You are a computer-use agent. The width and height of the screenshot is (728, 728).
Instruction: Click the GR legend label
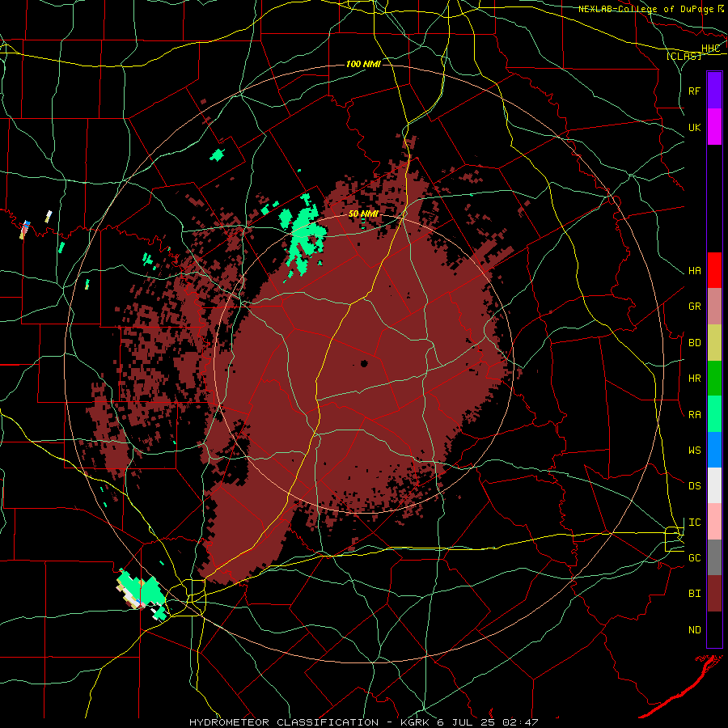694,307
